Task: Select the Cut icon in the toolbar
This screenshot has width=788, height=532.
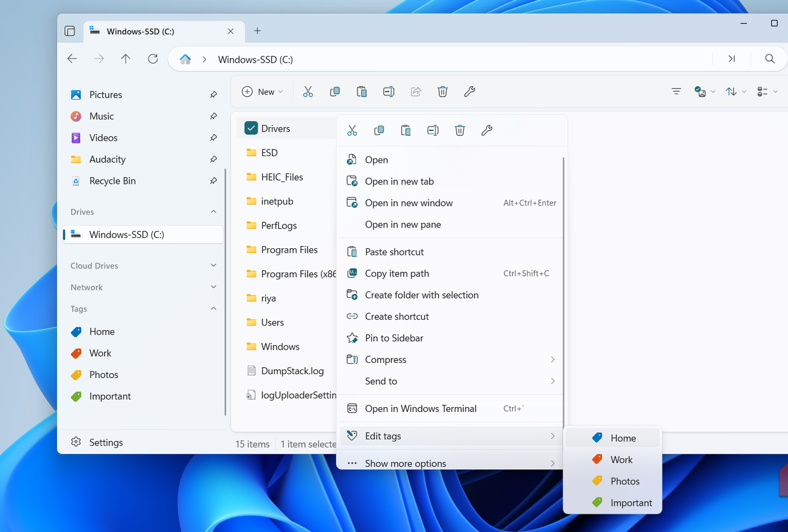Action: coord(308,91)
